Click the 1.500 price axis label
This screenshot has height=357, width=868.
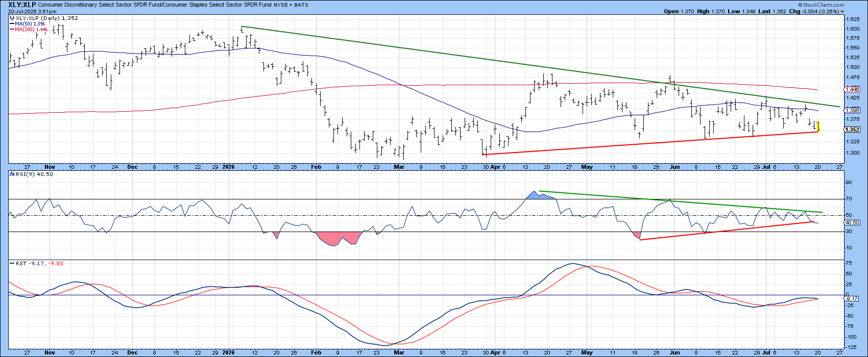point(854,67)
